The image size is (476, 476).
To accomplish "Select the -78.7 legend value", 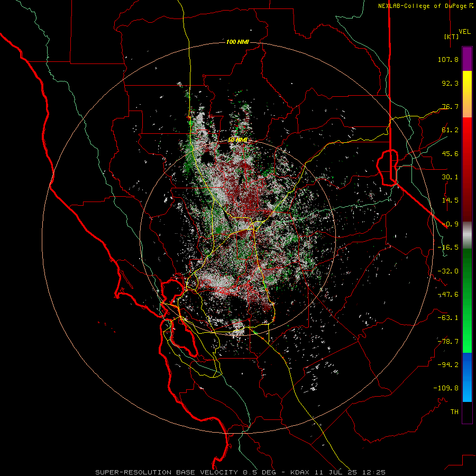I will [x=448, y=342].
